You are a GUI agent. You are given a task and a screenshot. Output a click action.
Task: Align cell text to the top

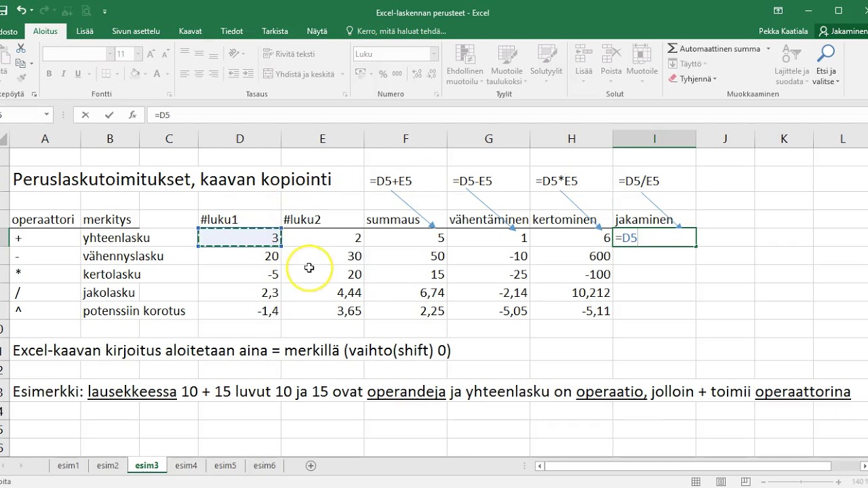point(186,54)
